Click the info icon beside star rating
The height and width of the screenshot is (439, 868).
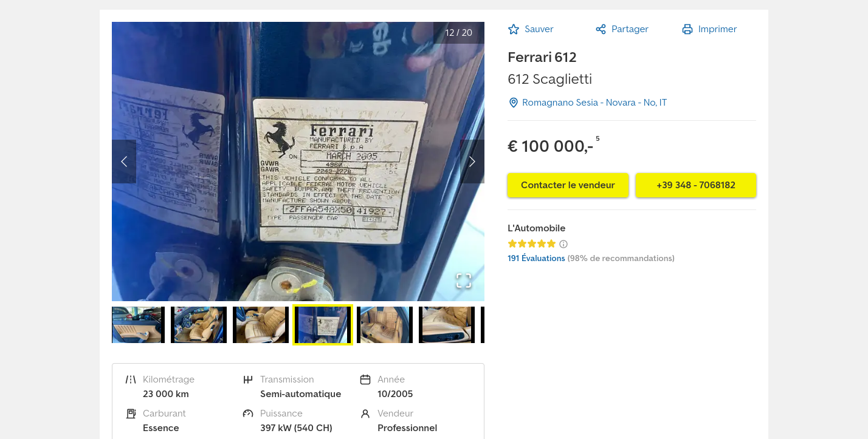tap(563, 244)
